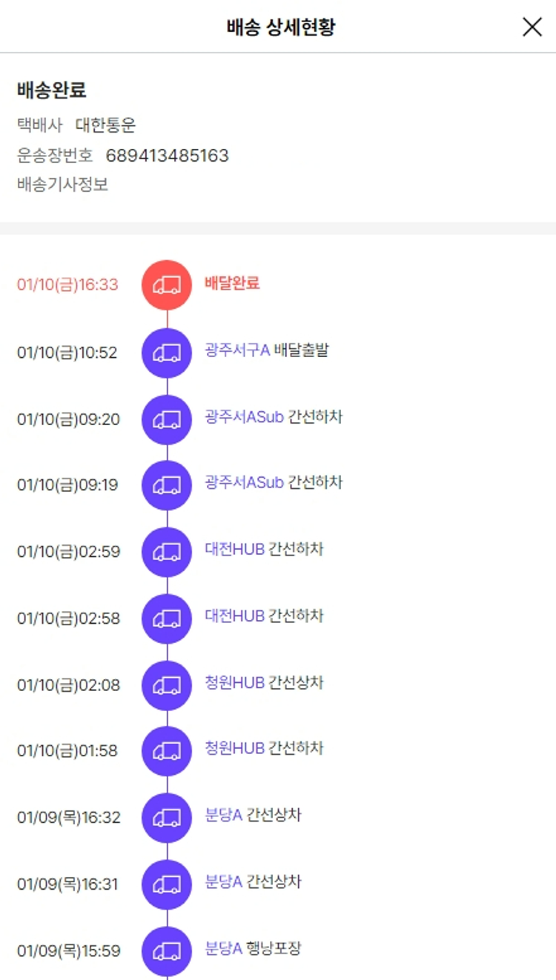Click truck icon at 01/09(목)16:32 entry
The height and width of the screenshot is (980, 556).
click(x=167, y=818)
